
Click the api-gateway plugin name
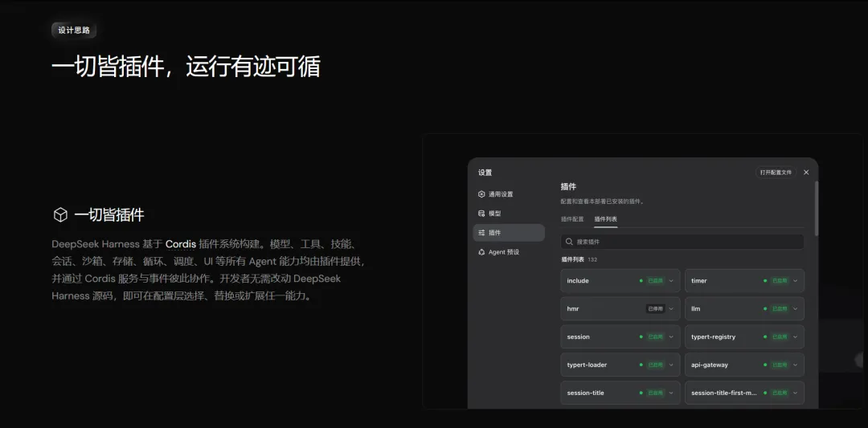coord(710,365)
